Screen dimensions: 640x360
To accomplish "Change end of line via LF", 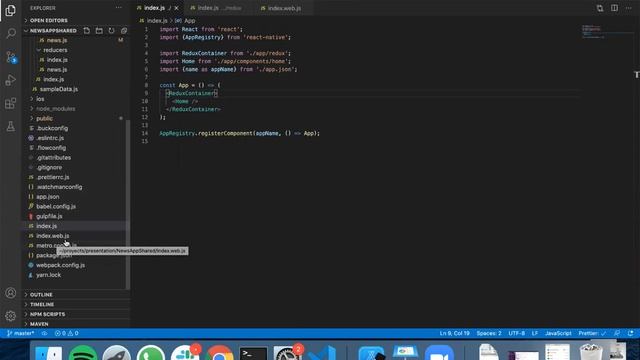I will point(535,333).
